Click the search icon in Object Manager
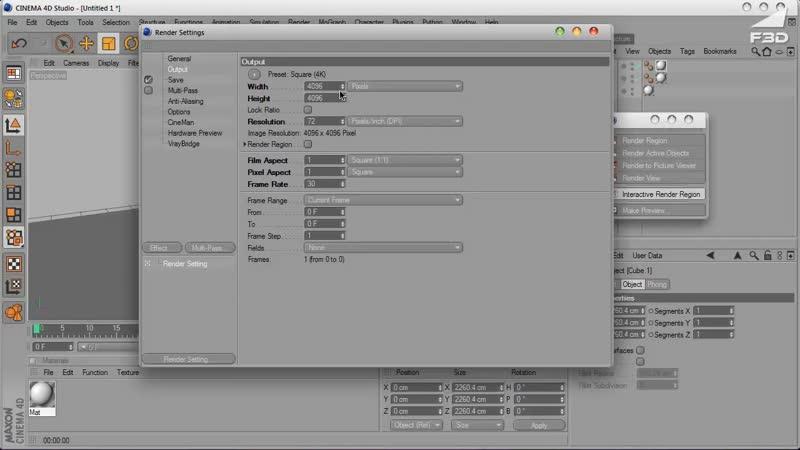 coord(756,52)
